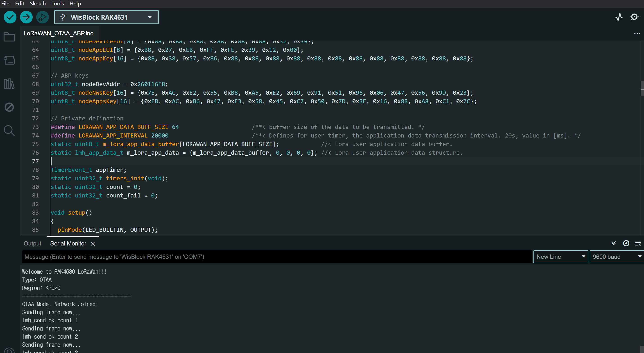Click the Verify sketch checkmark button
The height and width of the screenshot is (353, 644).
(10, 17)
